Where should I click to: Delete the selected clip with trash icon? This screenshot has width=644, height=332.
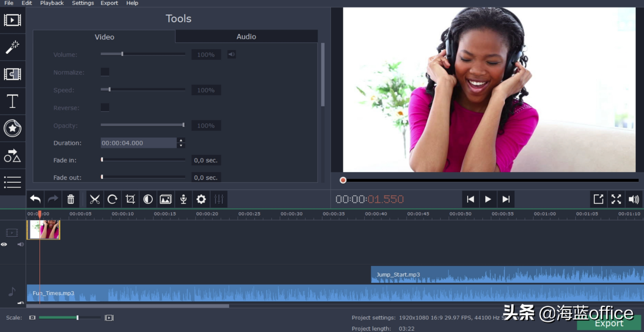tap(71, 199)
